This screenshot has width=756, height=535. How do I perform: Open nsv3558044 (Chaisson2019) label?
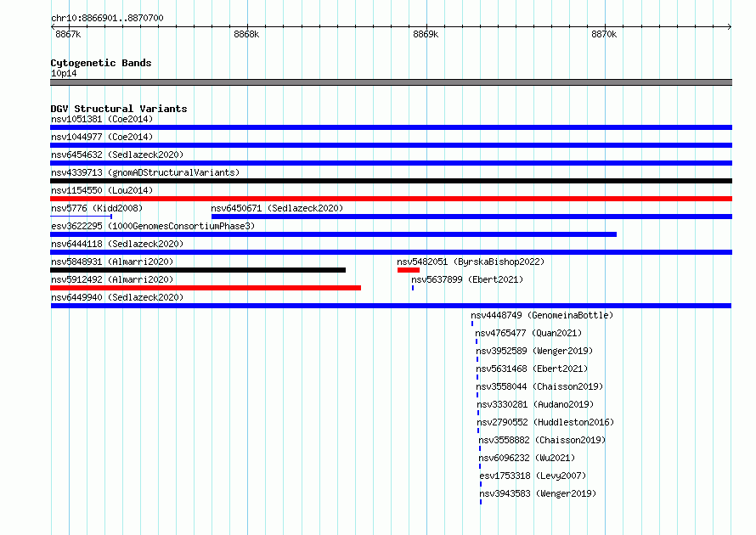click(x=539, y=386)
